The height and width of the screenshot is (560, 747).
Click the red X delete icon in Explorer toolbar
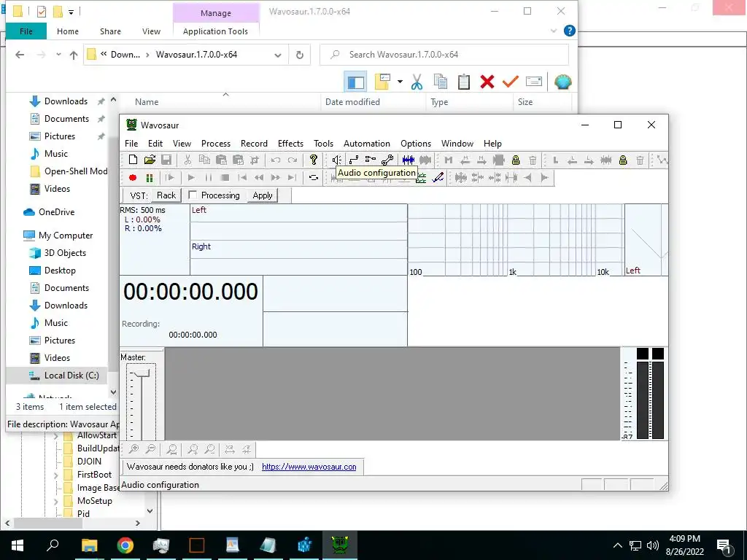(487, 82)
